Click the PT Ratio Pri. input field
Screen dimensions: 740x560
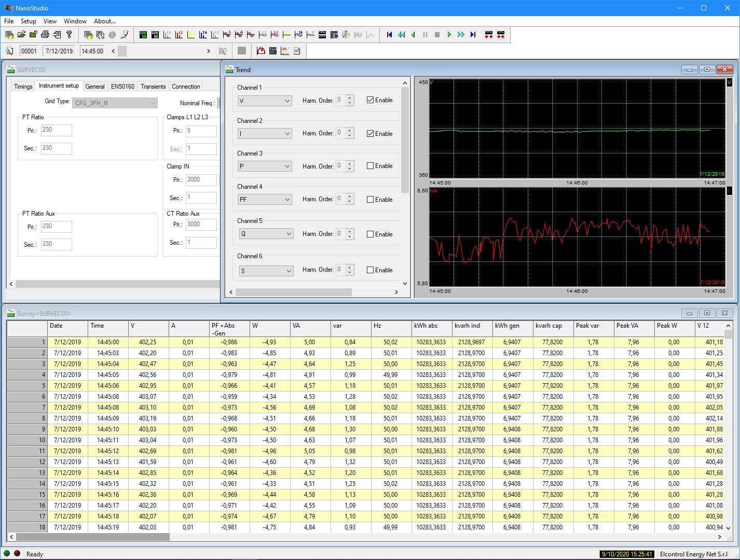[56, 130]
